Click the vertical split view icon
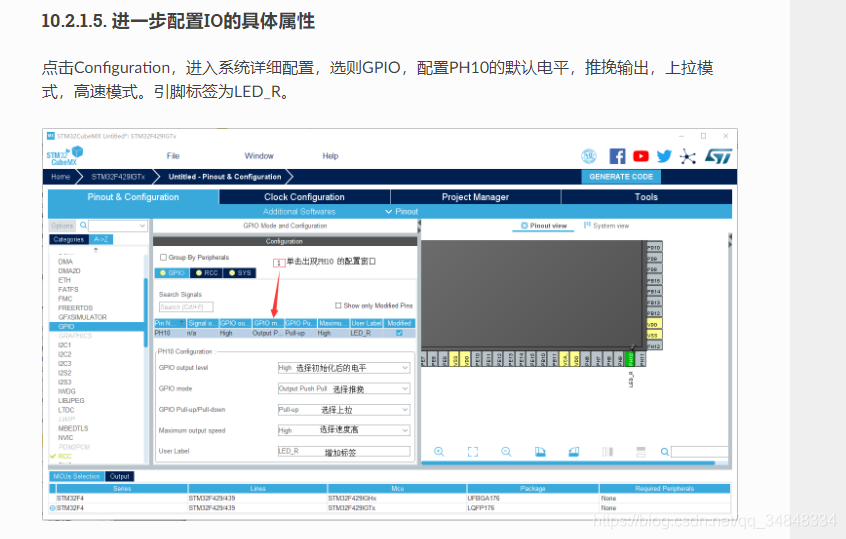846x539 pixels. coord(608,452)
